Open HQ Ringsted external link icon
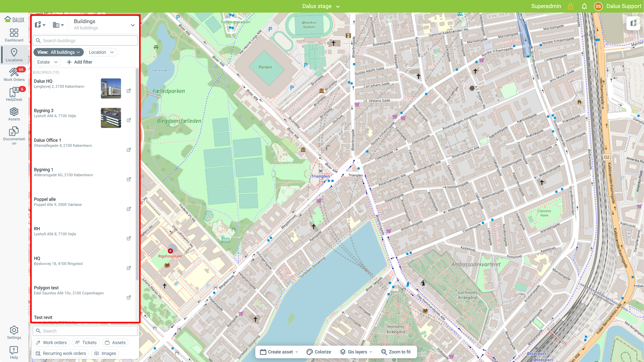 (129, 268)
